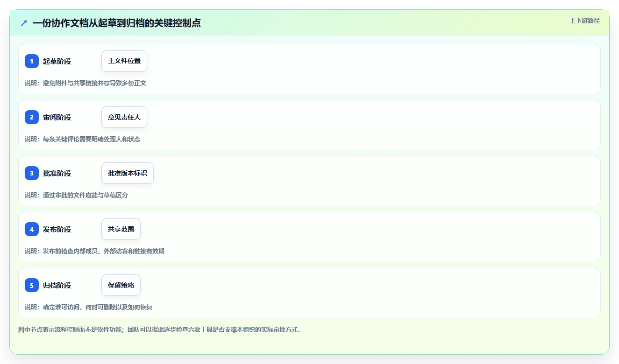Click step number 3 badge for 批准阶段

coord(32,173)
